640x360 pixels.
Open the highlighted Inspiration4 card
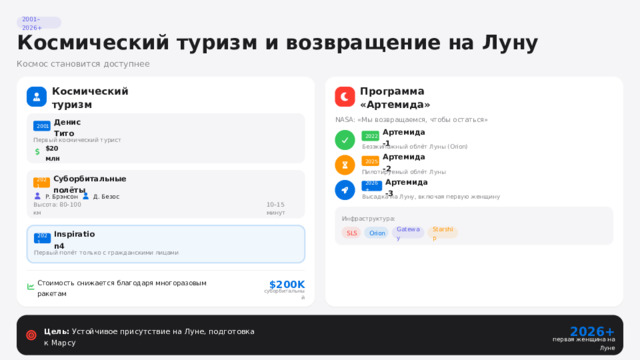coord(166,244)
